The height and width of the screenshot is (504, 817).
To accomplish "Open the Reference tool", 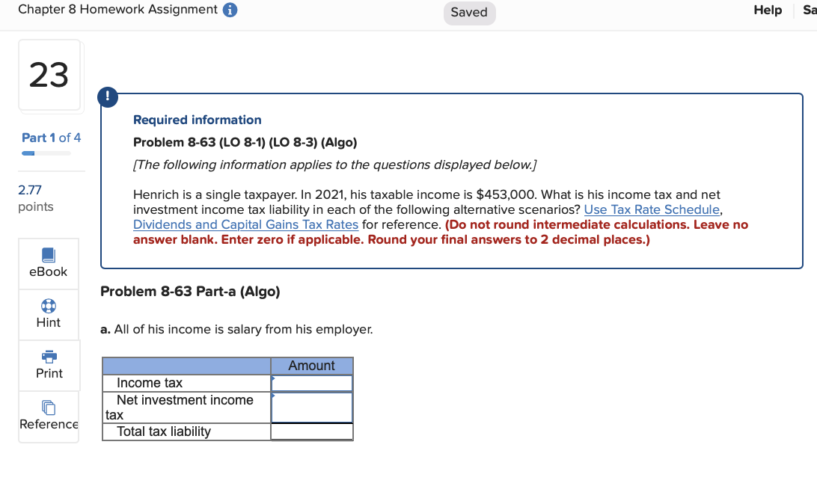I will click(48, 416).
